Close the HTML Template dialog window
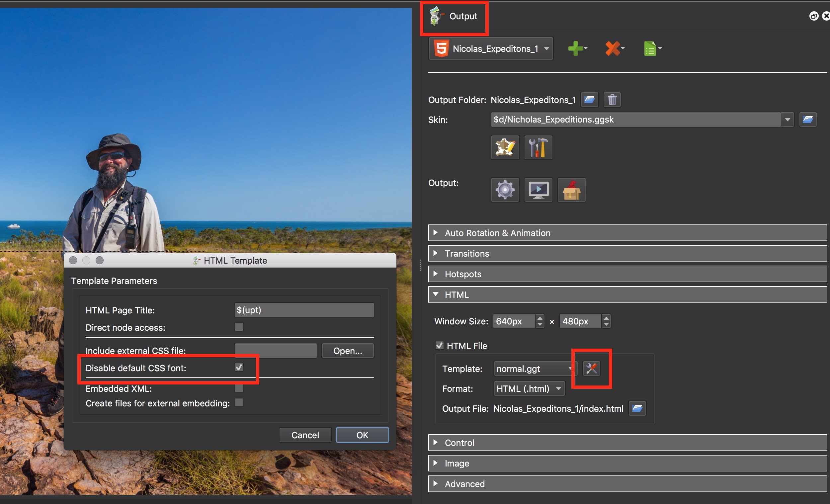The image size is (830, 504). click(73, 260)
